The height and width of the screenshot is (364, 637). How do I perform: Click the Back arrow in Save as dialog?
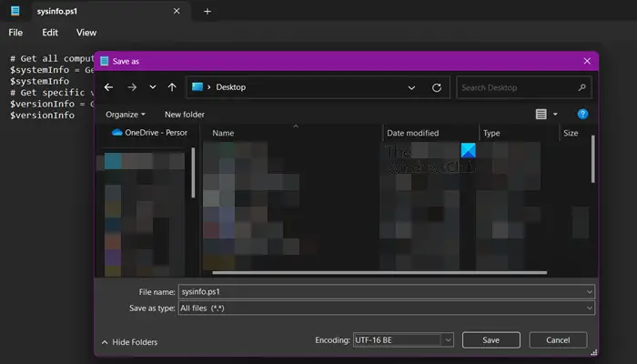pyautogui.click(x=109, y=87)
